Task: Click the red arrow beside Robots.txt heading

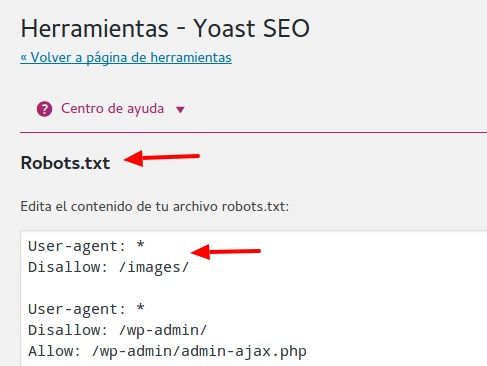Action: coord(162,158)
